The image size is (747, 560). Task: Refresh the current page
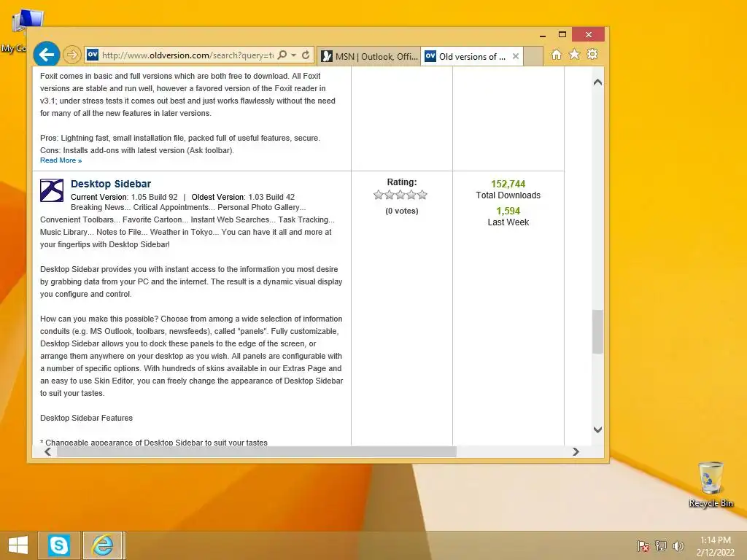[306, 55]
